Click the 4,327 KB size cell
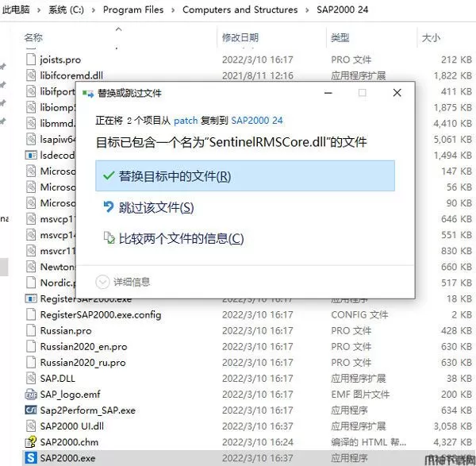This screenshot has width=476, height=466. [453, 442]
